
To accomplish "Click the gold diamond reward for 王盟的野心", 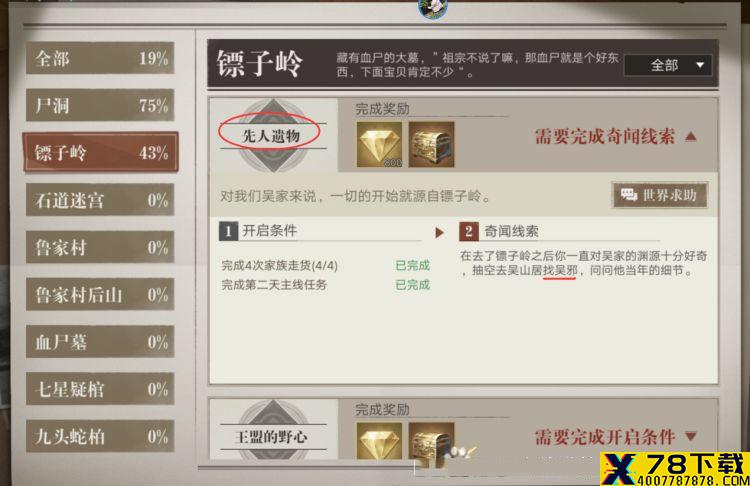I will coord(379,441).
